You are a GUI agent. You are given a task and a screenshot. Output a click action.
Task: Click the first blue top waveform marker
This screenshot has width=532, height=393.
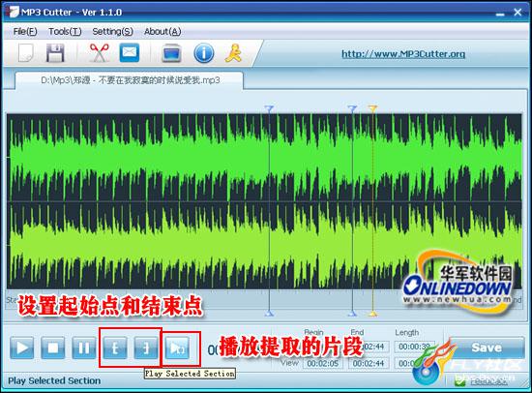tap(269, 108)
